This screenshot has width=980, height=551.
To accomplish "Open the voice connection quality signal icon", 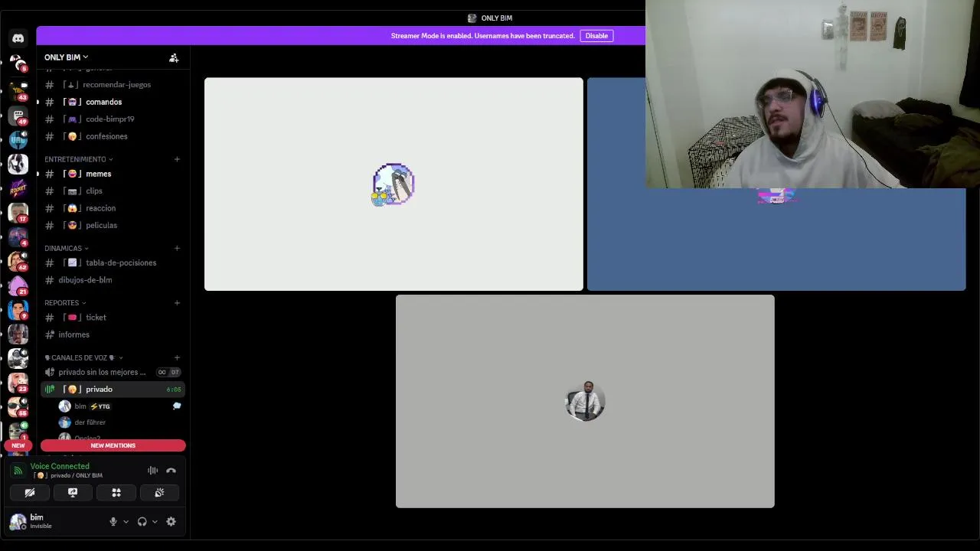I will [18, 471].
